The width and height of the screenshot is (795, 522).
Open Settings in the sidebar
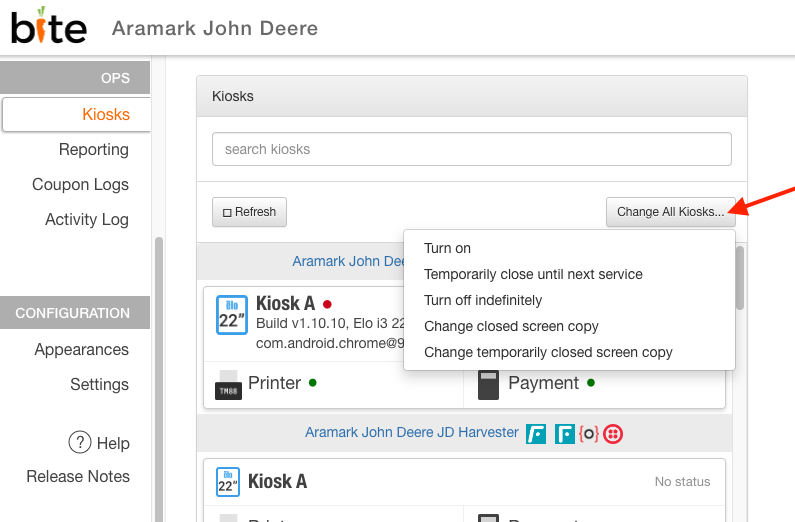point(99,385)
